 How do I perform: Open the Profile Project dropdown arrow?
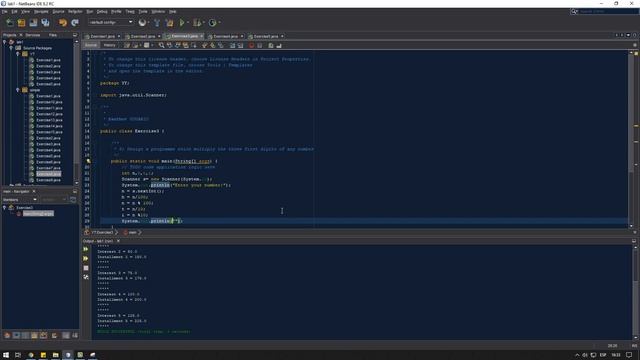219,22
